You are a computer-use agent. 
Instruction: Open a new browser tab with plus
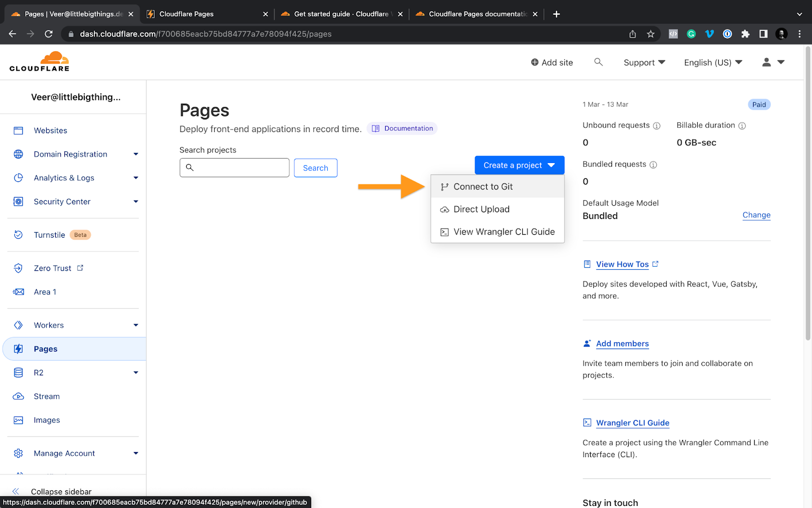(556, 14)
